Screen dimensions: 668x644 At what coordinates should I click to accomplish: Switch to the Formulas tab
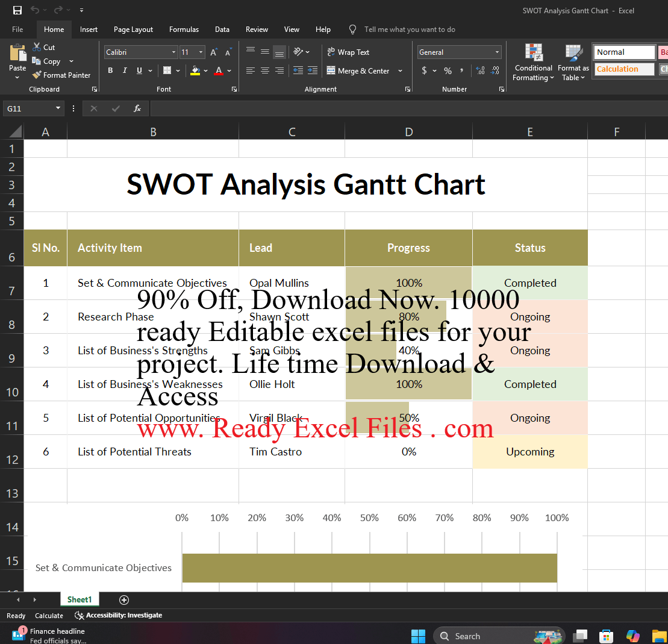[184, 30]
